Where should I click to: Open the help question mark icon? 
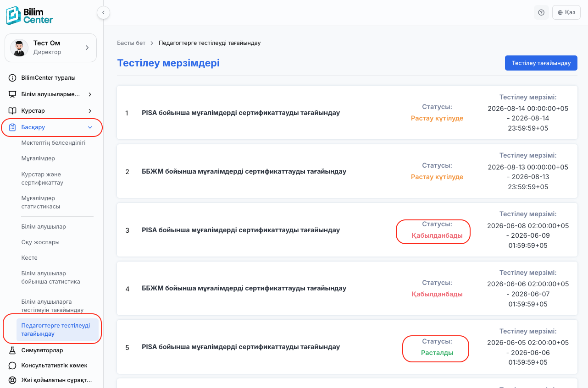[x=541, y=13]
